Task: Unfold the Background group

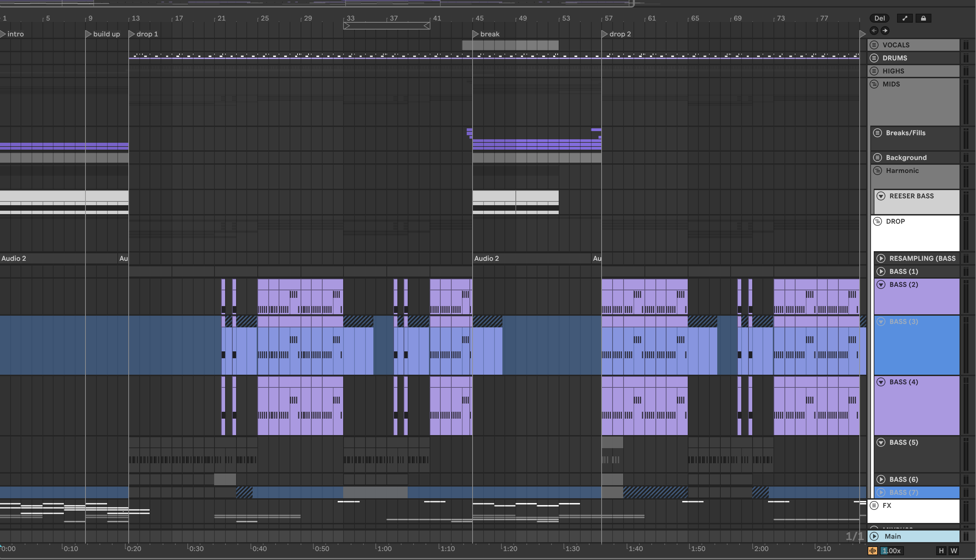Action: tap(878, 158)
